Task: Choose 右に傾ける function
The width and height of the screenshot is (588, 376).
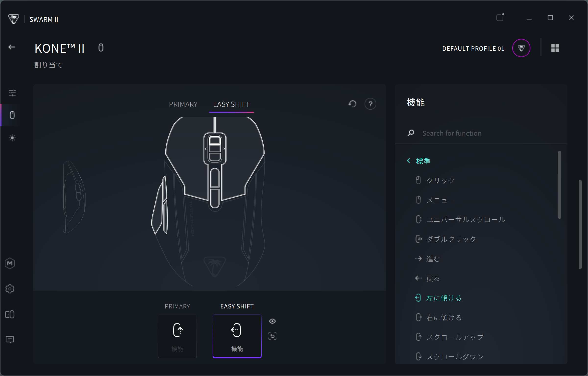Action: [444, 317]
